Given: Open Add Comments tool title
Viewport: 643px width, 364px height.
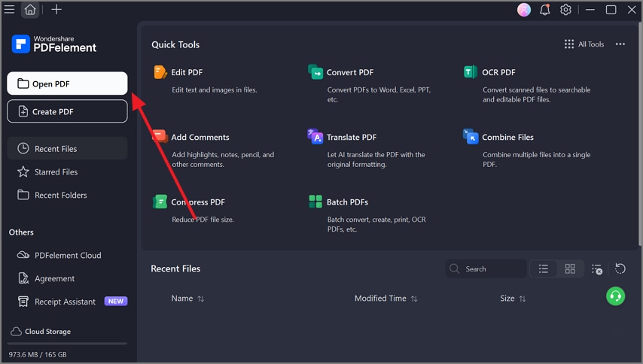Looking at the screenshot, I should coord(200,137).
